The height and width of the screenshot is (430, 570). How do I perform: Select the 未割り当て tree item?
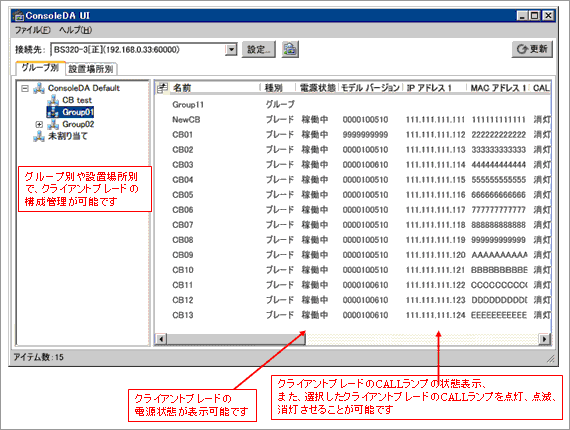click(x=68, y=136)
